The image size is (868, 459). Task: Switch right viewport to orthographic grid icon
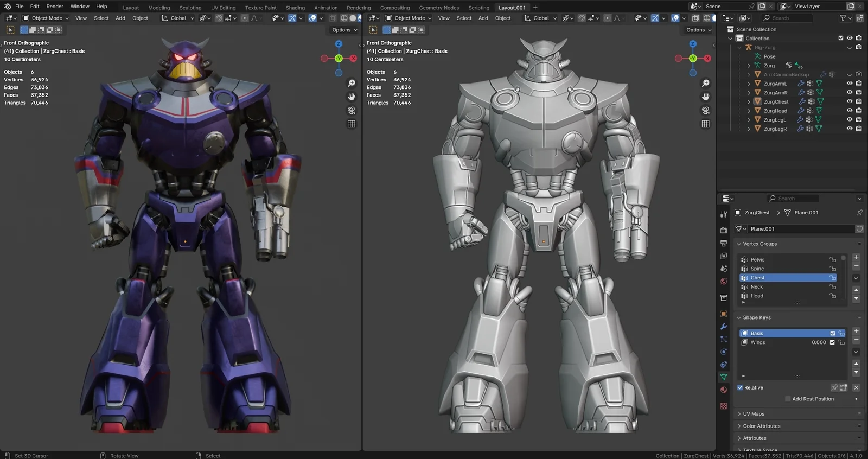(706, 124)
